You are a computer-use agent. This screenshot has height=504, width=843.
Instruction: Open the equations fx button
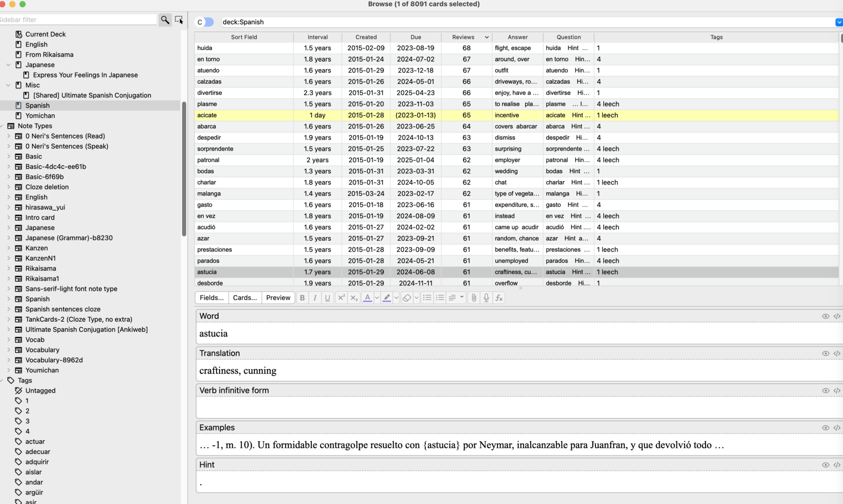(499, 298)
